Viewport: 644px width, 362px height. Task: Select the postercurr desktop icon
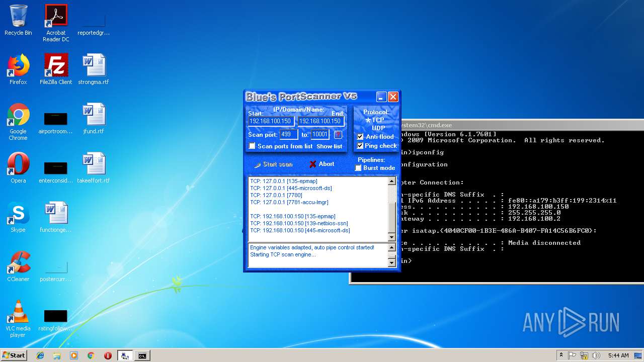click(56, 270)
